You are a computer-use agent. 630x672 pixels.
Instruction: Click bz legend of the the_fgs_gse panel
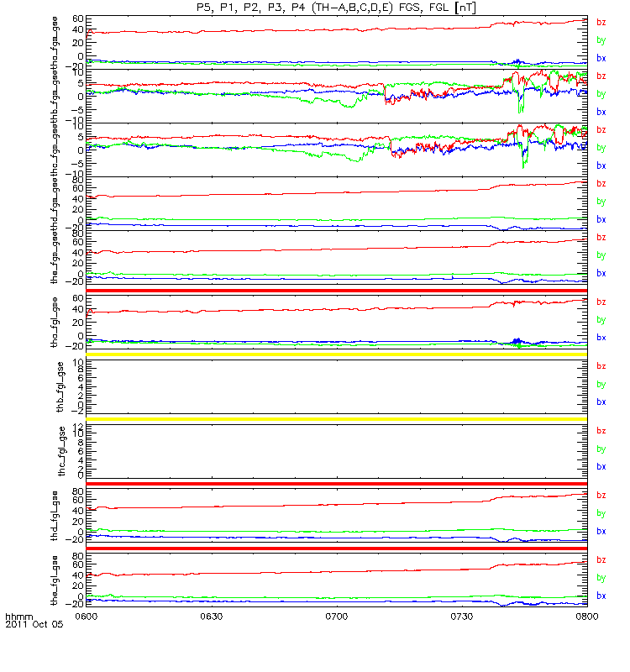tap(601, 237)
